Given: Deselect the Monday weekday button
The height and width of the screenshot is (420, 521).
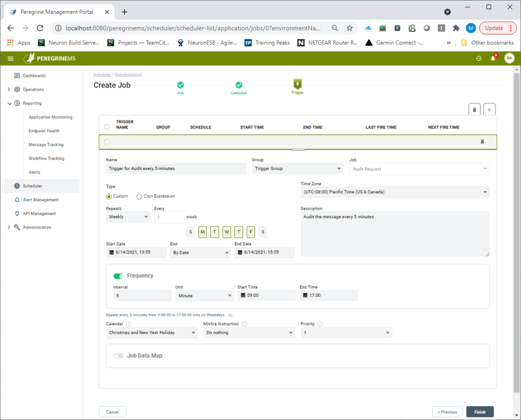Looking at the screenshot, I should [202, 232].
